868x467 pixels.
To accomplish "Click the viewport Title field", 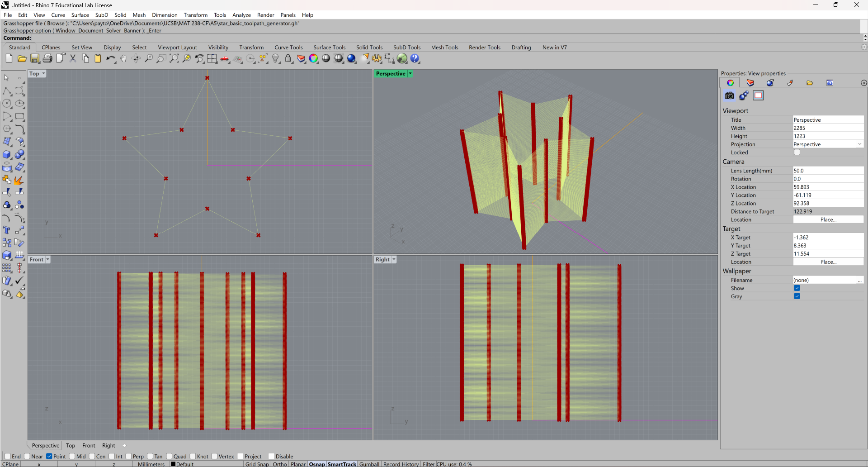I will [x=828, y=120].
